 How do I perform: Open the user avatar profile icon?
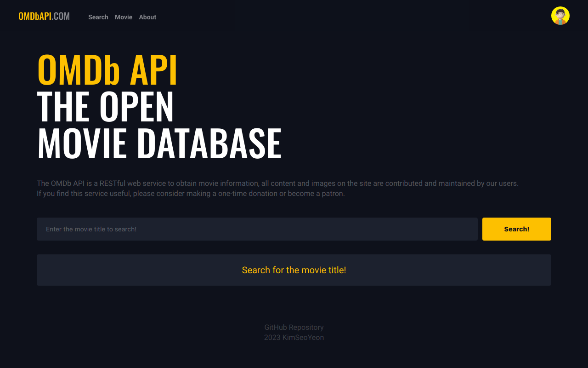pos(560,16)
